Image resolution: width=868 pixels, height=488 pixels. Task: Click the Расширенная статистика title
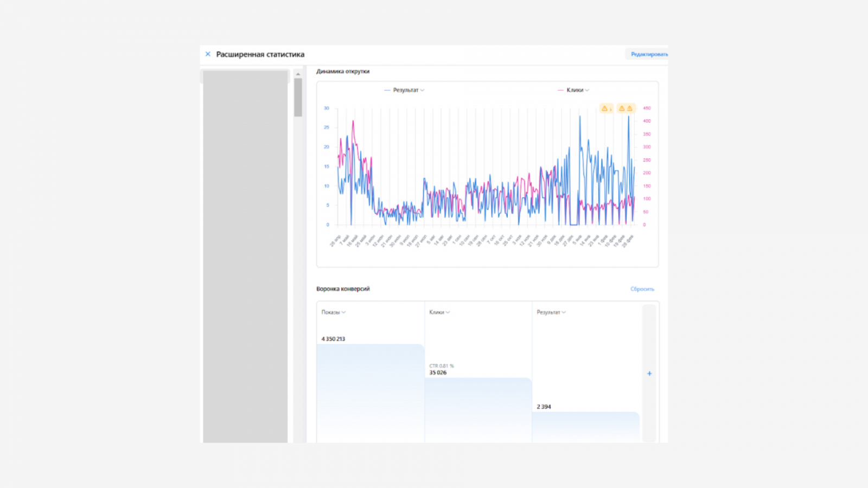tap(260, 54)
